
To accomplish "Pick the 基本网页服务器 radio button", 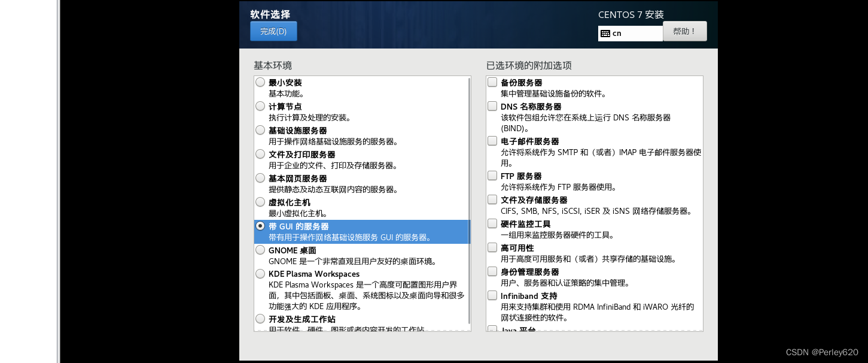I will click(260, 178).
